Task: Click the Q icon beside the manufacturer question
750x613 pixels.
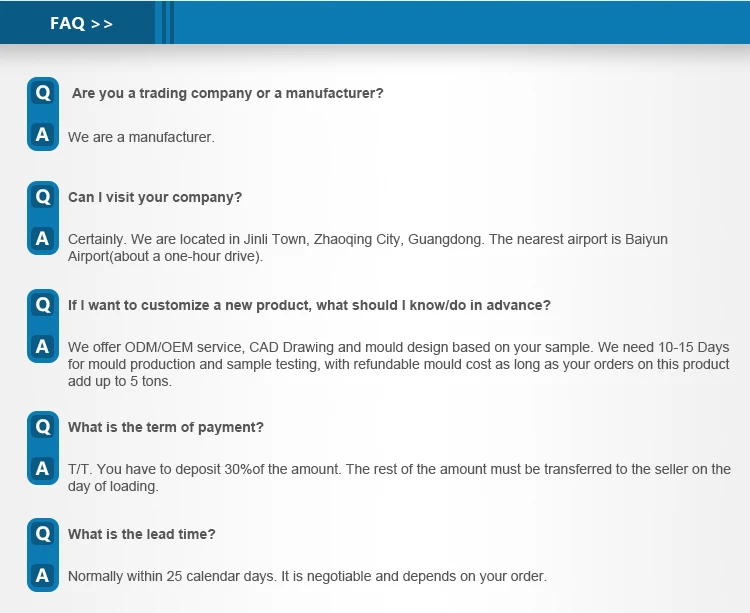Action: point(42,93)
